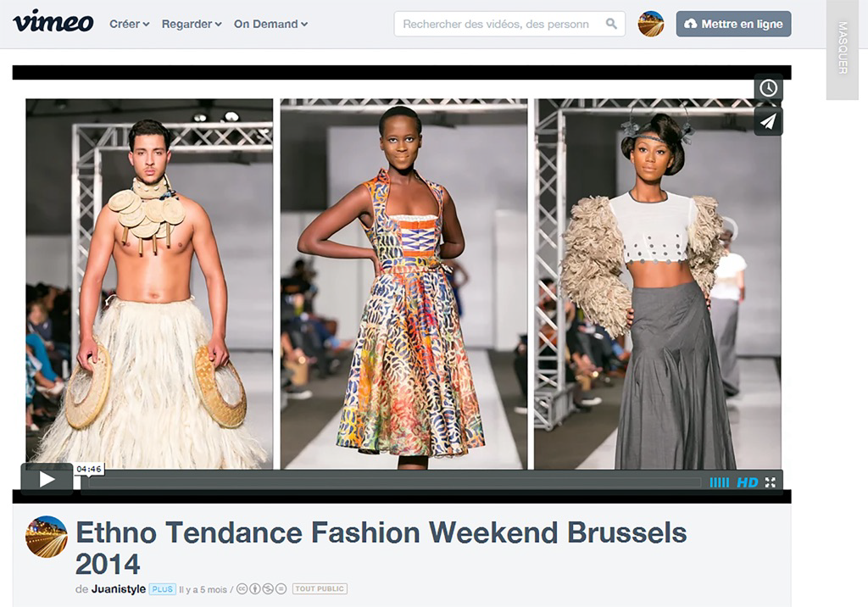Click the PLUS badge next to author
The width and height of the screenshot is (868, 607).
[162, 589]
